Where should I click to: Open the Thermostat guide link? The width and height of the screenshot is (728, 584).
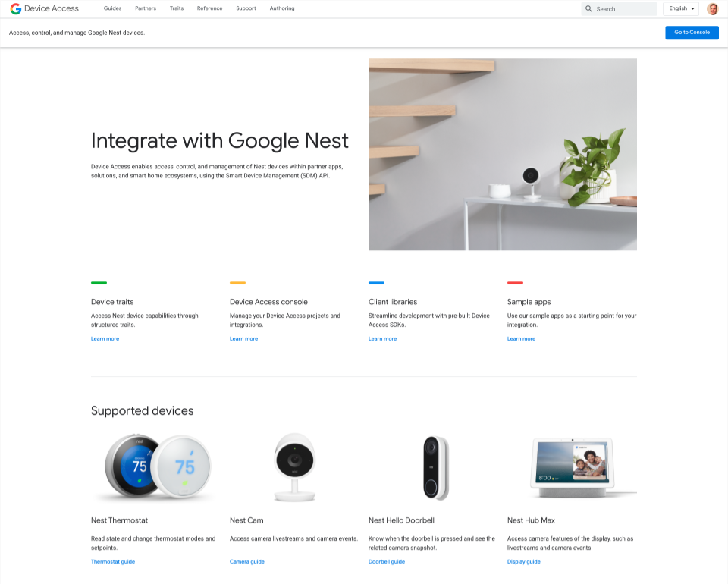click(x=113, y=562)
